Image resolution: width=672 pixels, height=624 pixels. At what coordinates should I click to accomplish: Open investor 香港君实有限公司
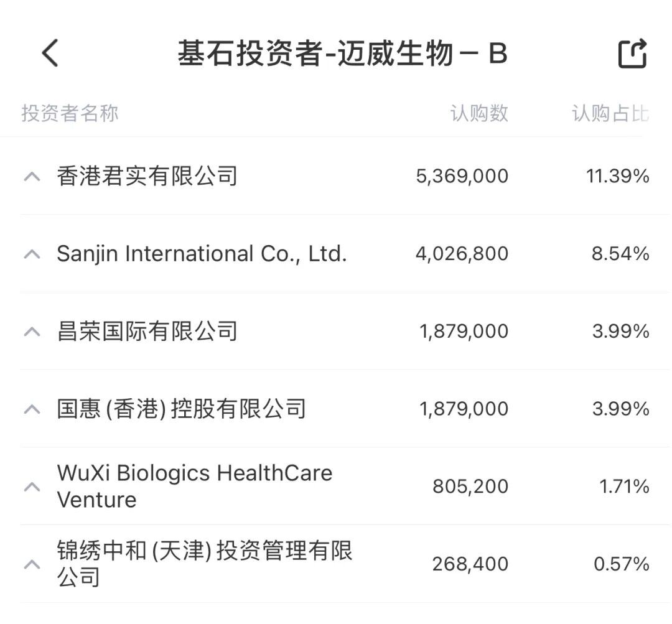tap(147, 176)
